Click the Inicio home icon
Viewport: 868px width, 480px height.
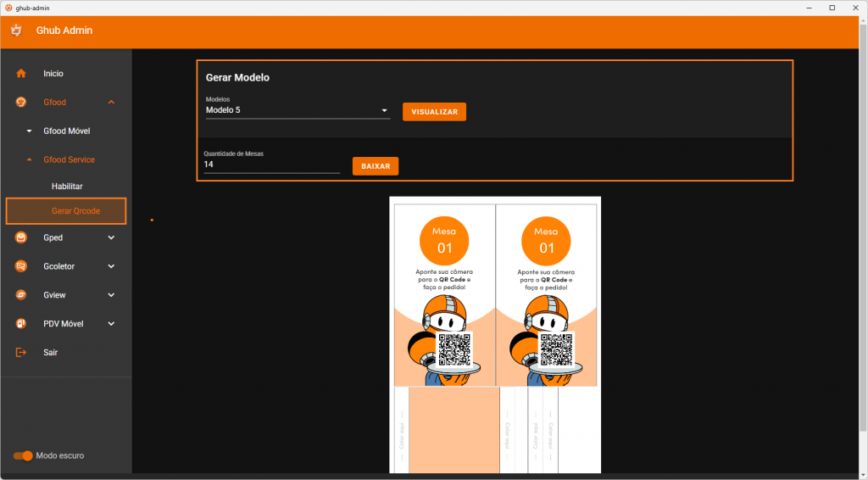click(21, 74)
